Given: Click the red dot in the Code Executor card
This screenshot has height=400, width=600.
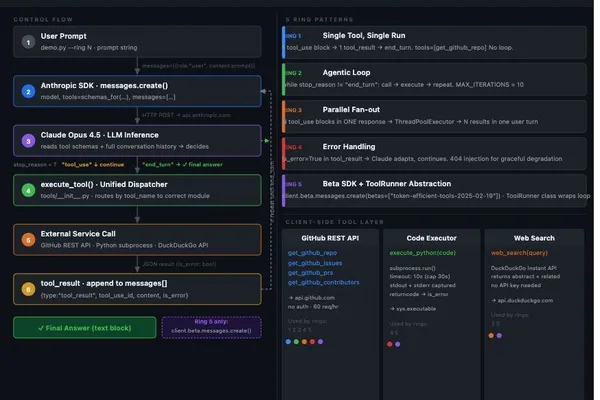Looking at the screenshot, I should (390, 344).
